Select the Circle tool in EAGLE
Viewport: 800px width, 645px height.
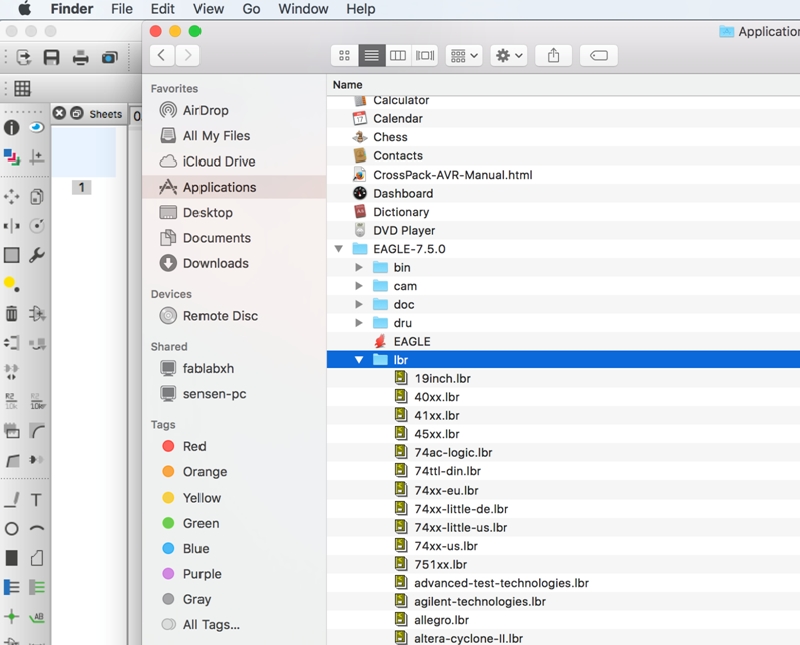(11, 529)
